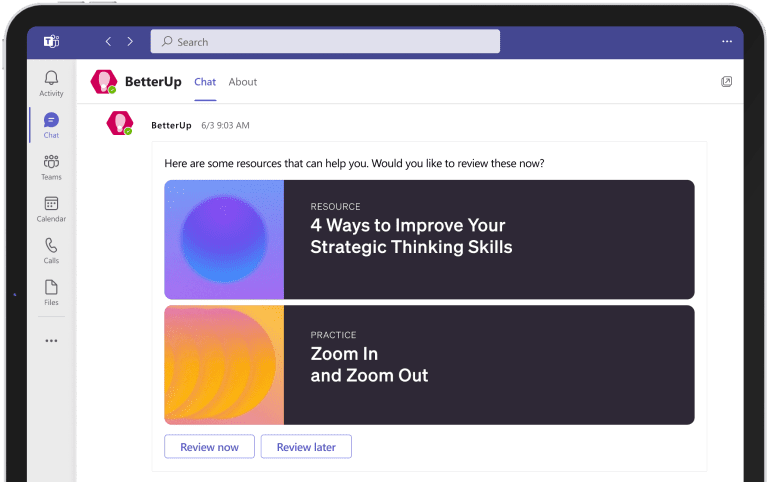
Task: Click the BetterUp app logo in header
Action: (x=103, y=82)
